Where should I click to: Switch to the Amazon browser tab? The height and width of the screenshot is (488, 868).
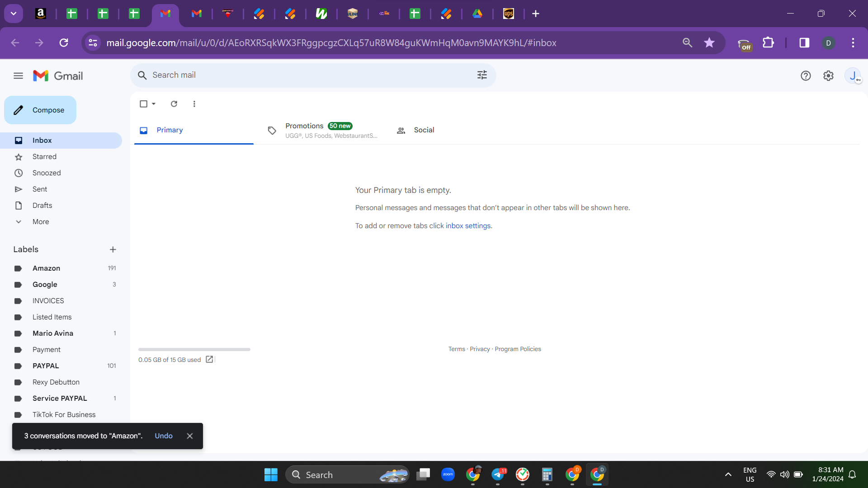point(41,14)
